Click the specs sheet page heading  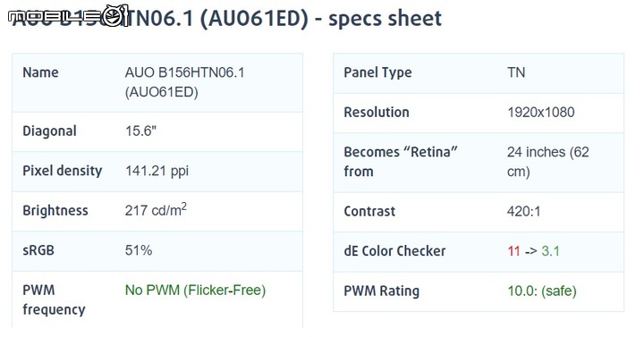pos(226,19)
